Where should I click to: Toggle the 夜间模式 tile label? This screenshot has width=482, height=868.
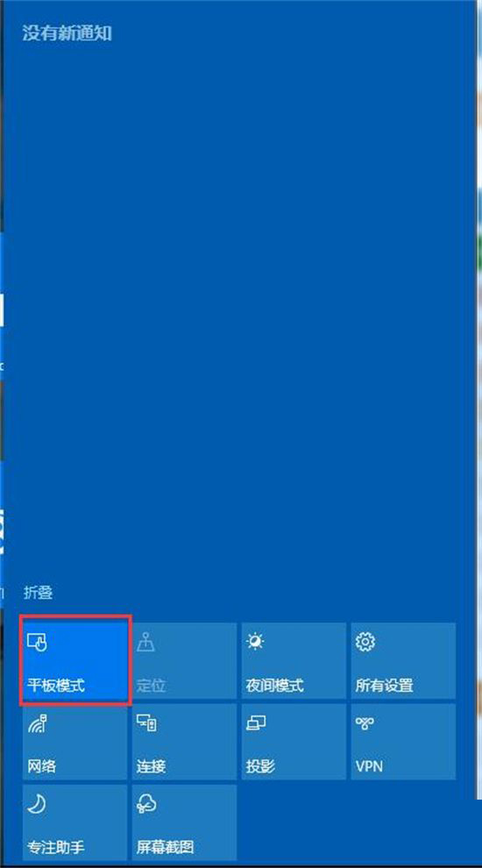click(275, 686)
